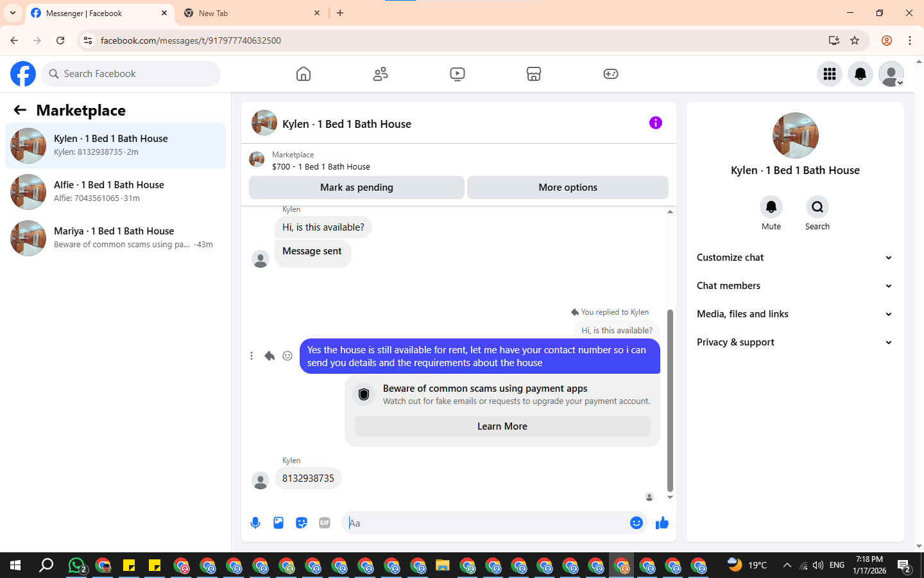Open Mariya 1 Bed 1 Bath House chat

(116, 238)
